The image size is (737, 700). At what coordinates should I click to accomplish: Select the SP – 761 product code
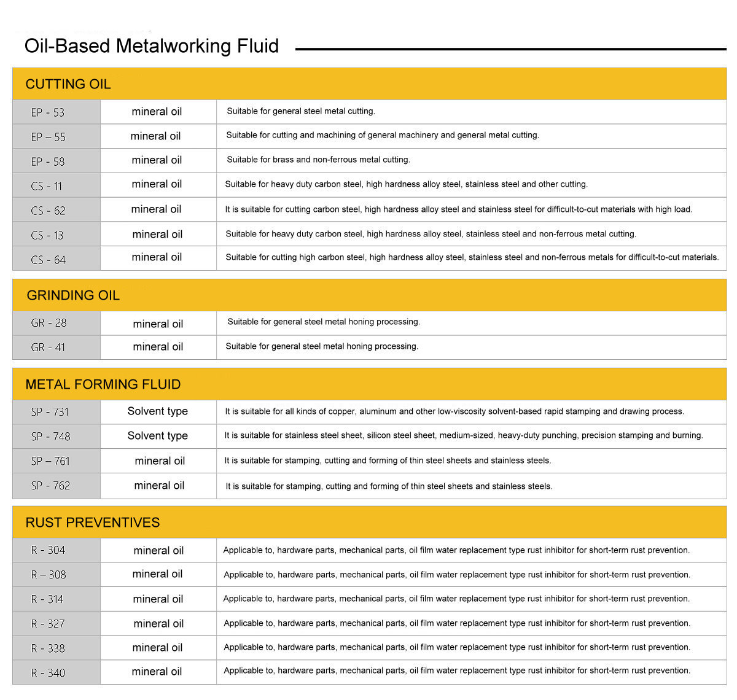click(50, 461)
